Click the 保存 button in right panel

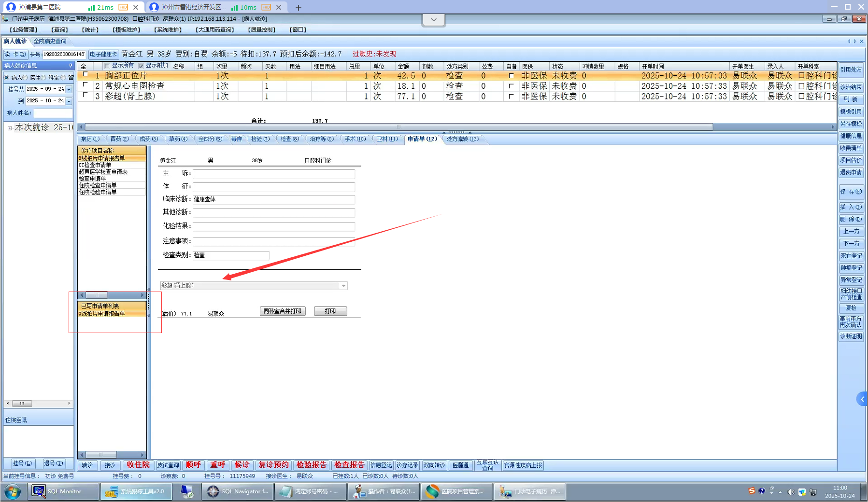pos(851,192)
